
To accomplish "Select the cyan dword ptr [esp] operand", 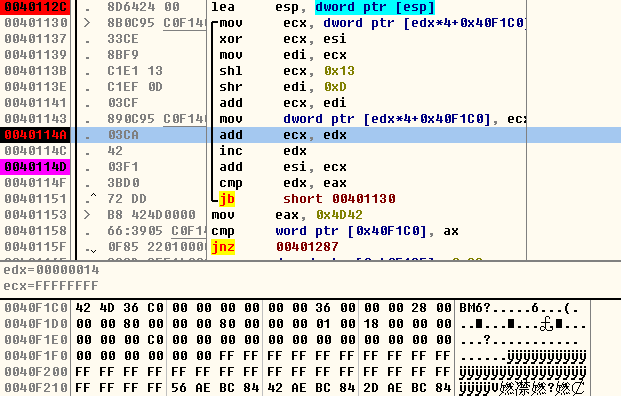I will tap(375, 7).
